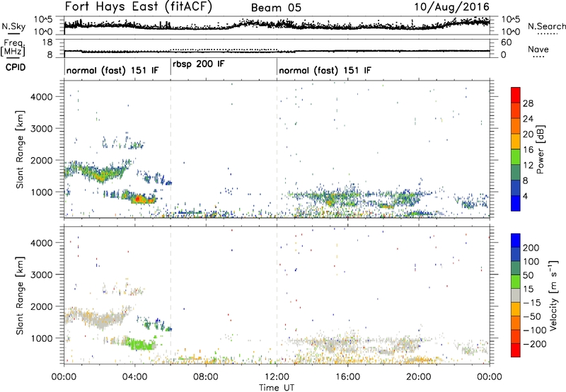Image resolution: width=566 pixels, height=392 pixels.
Task: Click the "Nave" legend label
Action: pyautogui.click(x=538, y=49)
